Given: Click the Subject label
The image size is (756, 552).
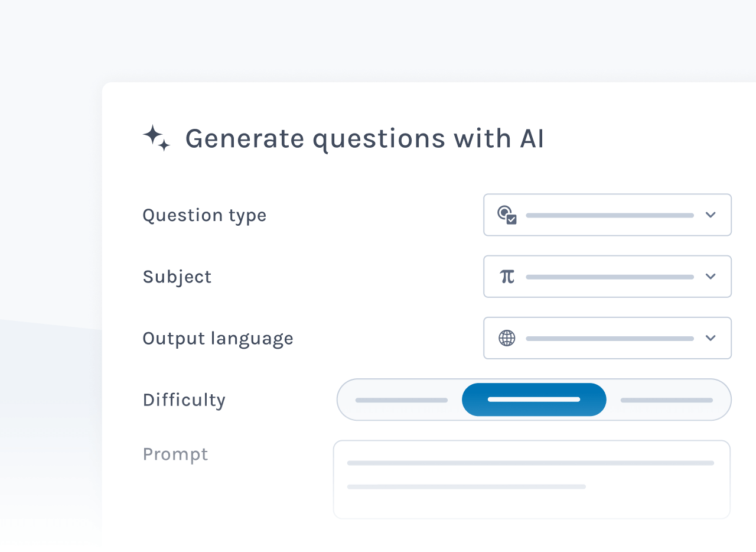Looking at the screenshot, I should click(177, 277).
